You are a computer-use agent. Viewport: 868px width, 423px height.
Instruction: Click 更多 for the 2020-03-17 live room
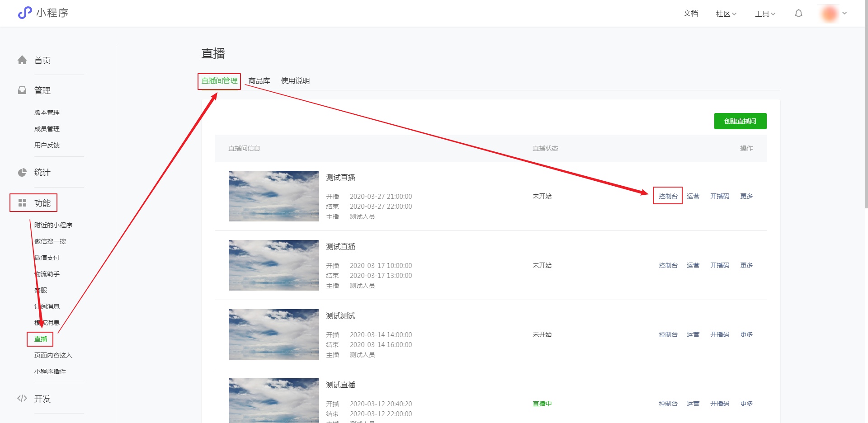[746, 265]
